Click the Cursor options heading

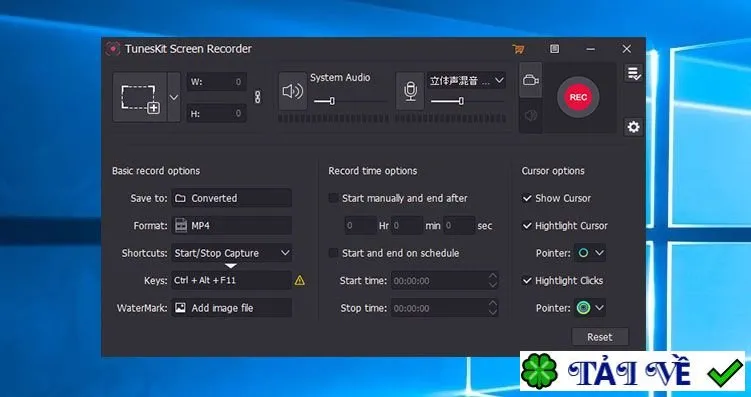(553, 171)
